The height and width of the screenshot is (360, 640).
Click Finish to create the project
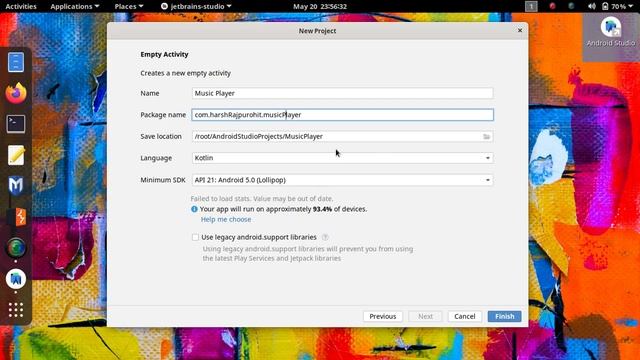(504, 316)
